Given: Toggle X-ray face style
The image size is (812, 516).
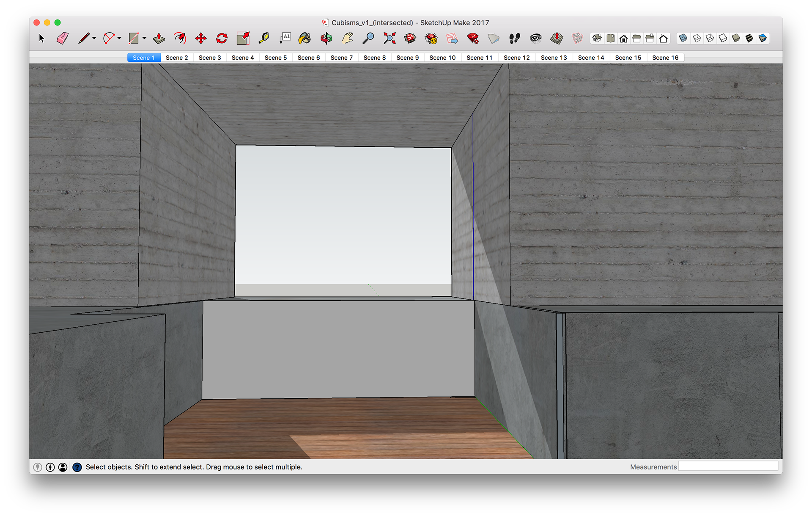Looking at the screenshot, I should (683, 39).
